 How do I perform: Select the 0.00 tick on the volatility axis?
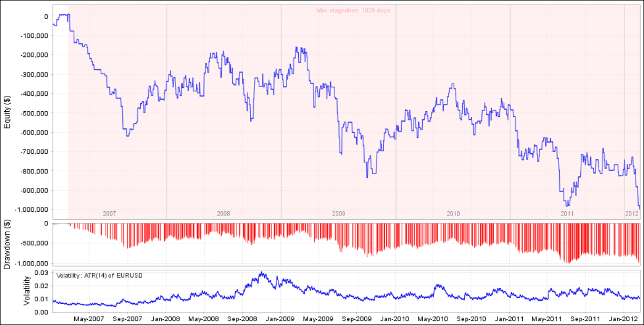point(41,312)
